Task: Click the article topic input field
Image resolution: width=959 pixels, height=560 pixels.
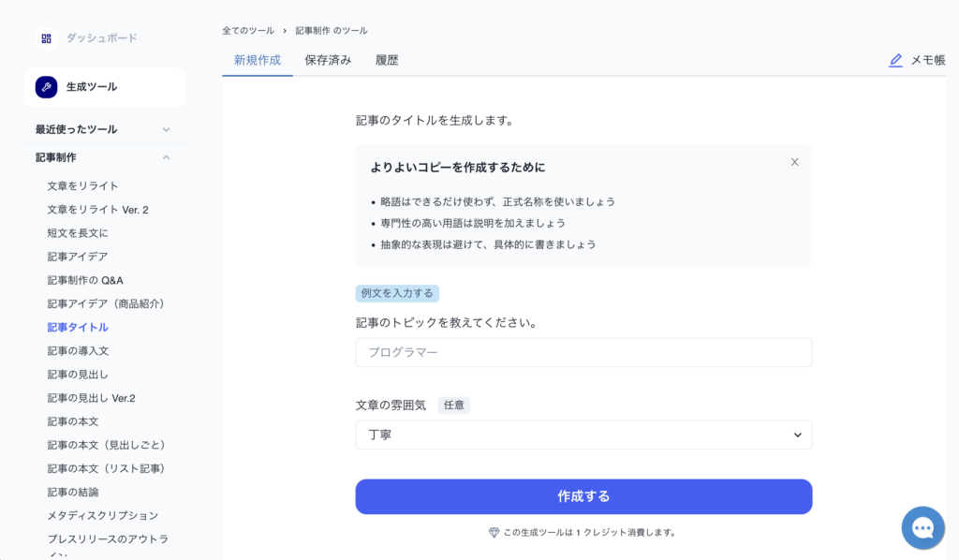Action: (x=583, y=352)
